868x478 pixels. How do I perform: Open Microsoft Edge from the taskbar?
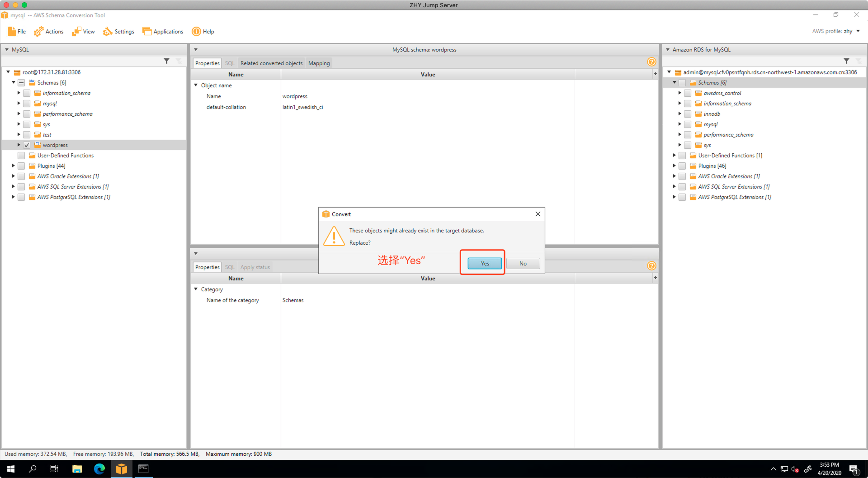click(x=99, y=469)
